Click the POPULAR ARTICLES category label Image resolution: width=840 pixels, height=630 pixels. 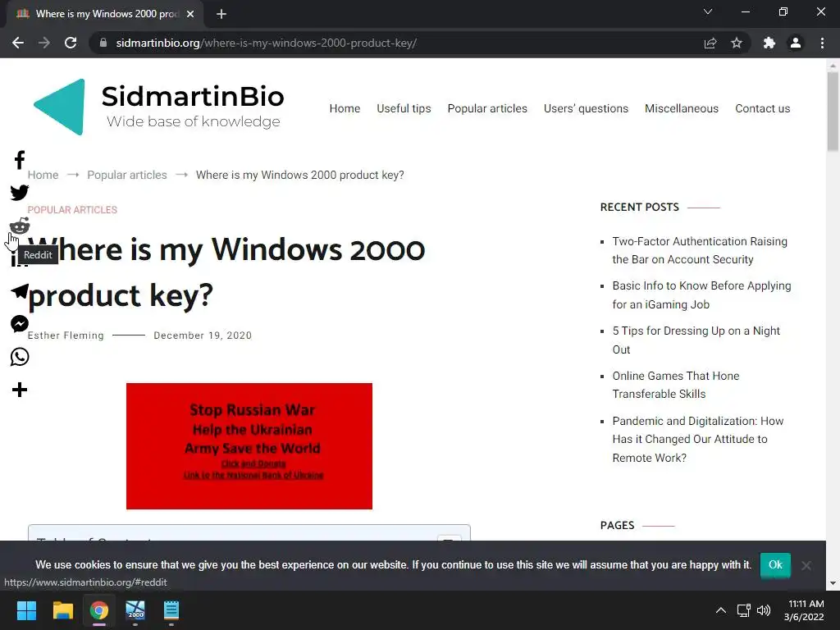72,210
